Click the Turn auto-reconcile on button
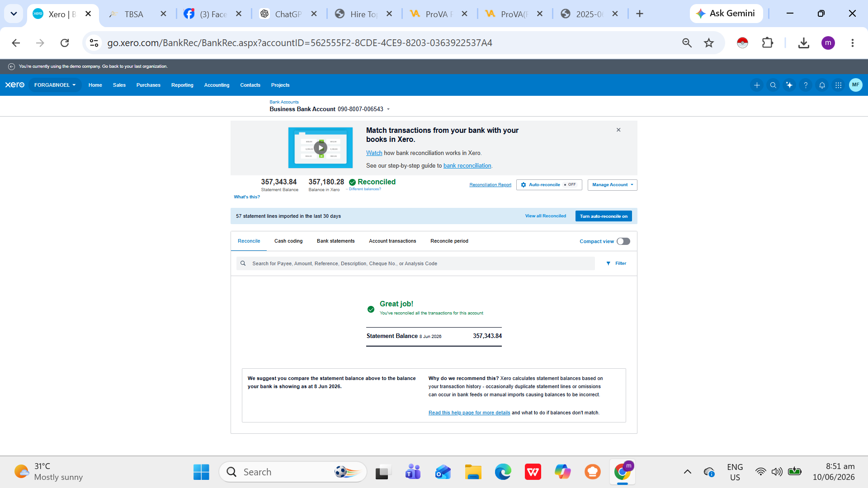Screen dimensions: 868x488 click(x=604, y=216)
